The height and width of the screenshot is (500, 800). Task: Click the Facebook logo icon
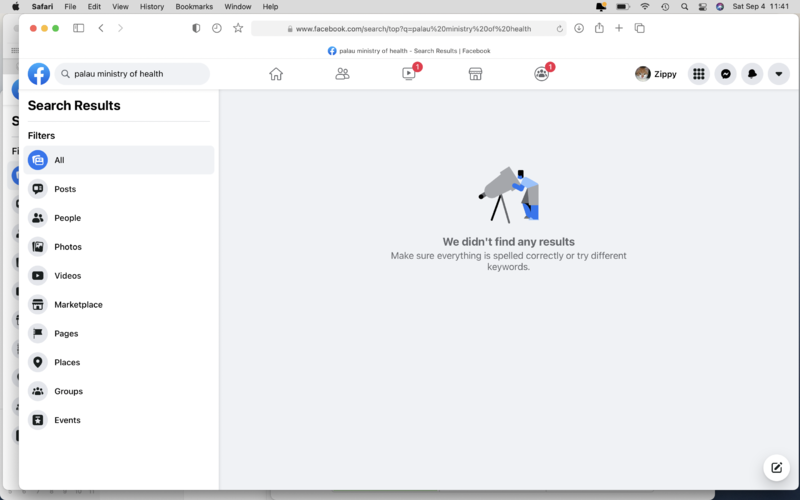coord(39,74)
